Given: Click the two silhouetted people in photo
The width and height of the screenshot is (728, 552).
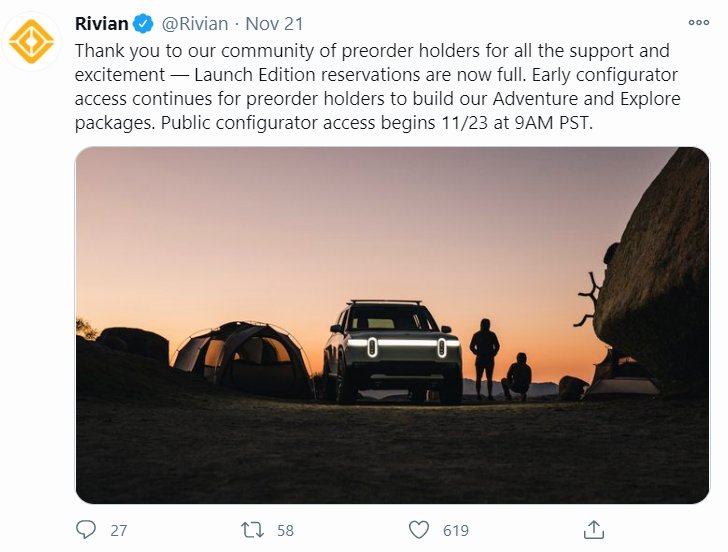Looking at the screenshot, I should (x=499, y=362).
